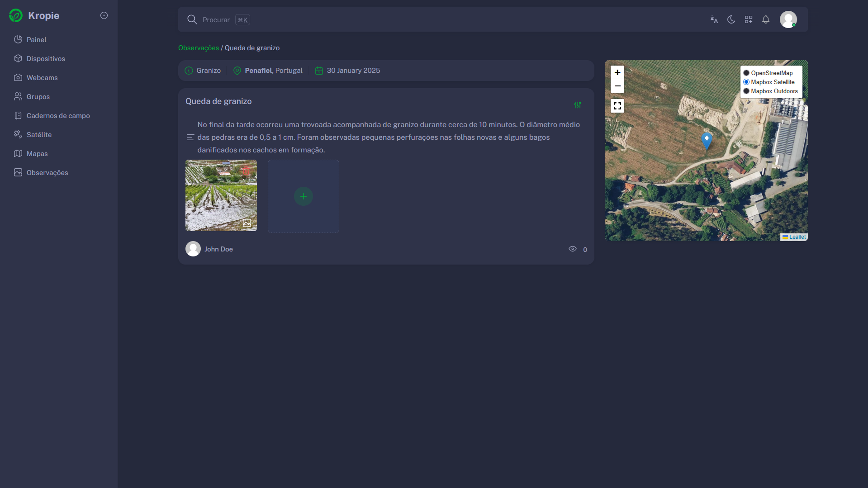Select the OpenStreetMap layer
Viewport: 868px width, 488px height.
pyautogui.click(x=746, y=73)
